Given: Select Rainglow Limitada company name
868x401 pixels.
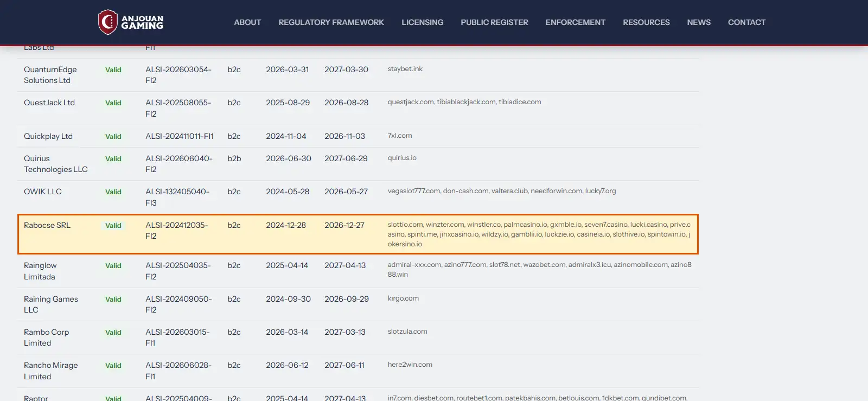Looking at the screenshot, I should click(x=40, y=271).
